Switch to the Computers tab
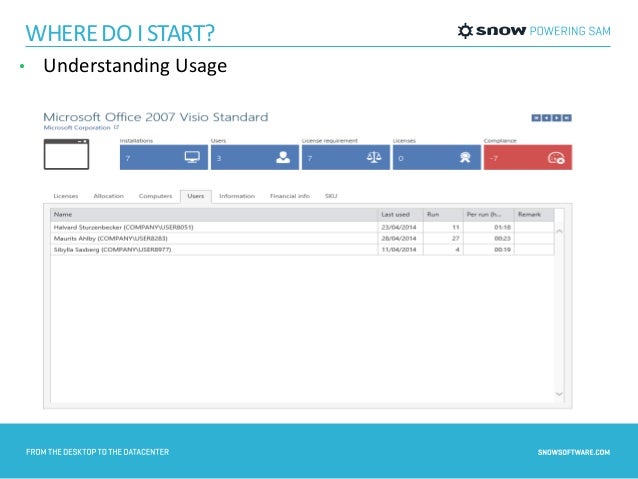This screenshot has width=638, height=479. point(155,196)
